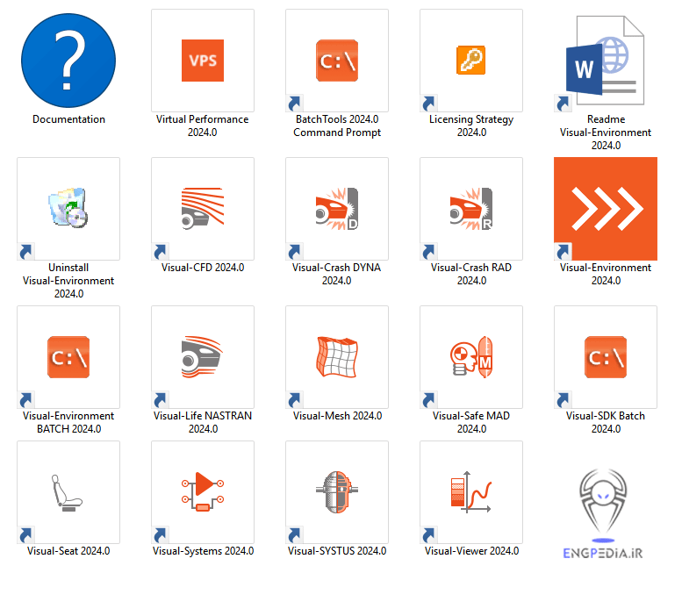682x616 pixels.
Task: Launch Visual-Viewer 2024.0 graph icon
Action: [471, 491]
